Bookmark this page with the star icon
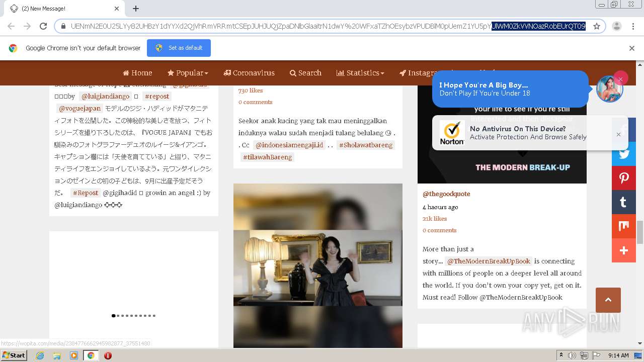This screenshot has height=362, width=644. [597, 26]
